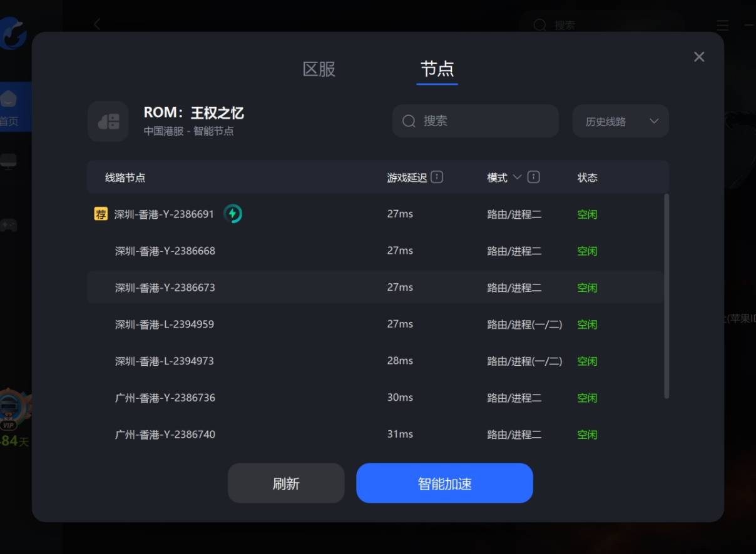The image size is (756, 554).
Task: Close the node selection dialog
Action: click(699, 57)
